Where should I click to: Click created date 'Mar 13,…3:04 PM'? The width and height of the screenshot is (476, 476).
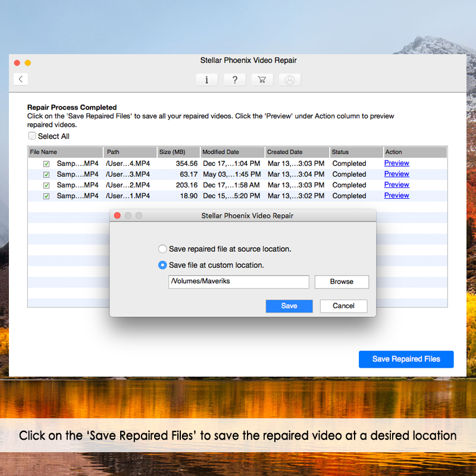296,174
